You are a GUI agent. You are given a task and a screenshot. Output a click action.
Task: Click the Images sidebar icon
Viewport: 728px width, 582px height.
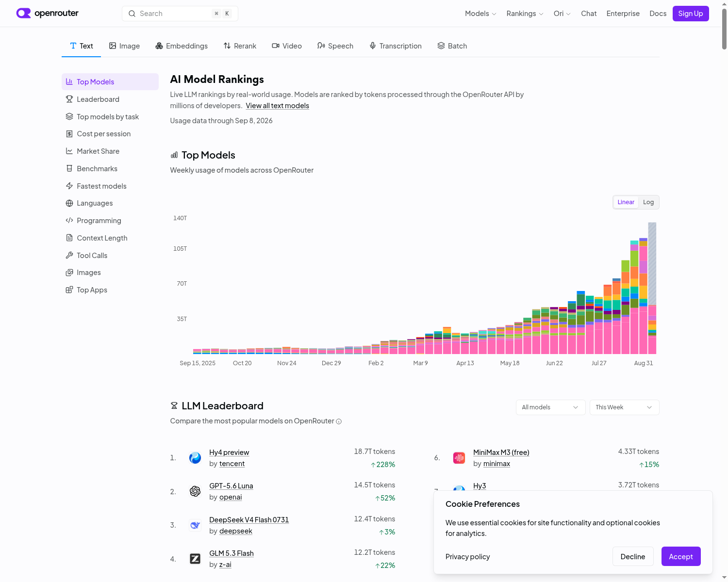click(69, 273)
